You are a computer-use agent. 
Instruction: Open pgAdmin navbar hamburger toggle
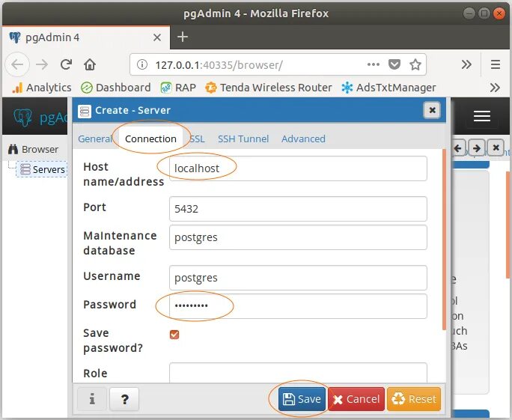pyautogui.click(x=482, y=116)
